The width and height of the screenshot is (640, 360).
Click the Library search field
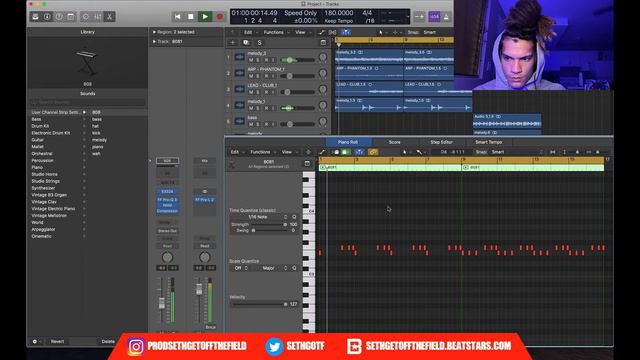coord(88,102)
